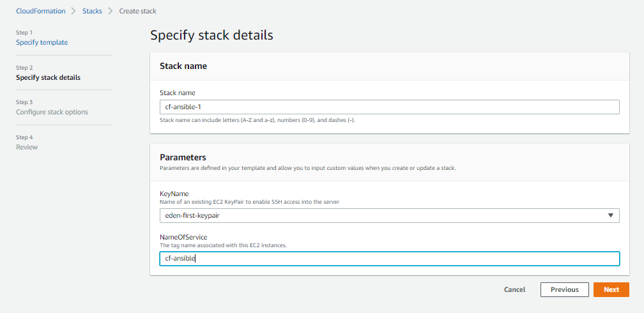This screenshot has width=644, height=313.
Task: Select the Review step in sidebar
Action: tap(27, 147)
